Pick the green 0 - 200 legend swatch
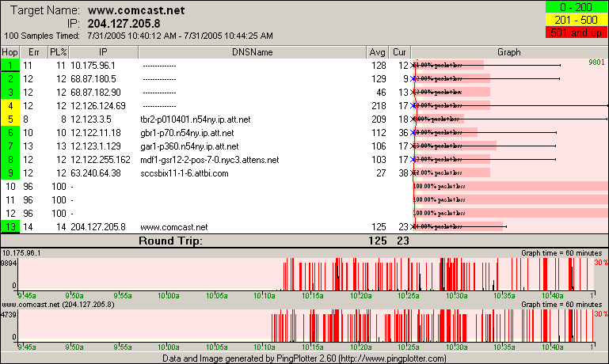The image size is (609, 364). click(576, 7)
